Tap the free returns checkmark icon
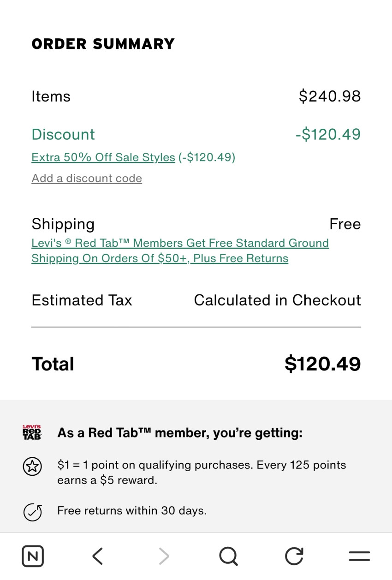The width and height of the screenshot is (392, 580). tap(32, 512)
